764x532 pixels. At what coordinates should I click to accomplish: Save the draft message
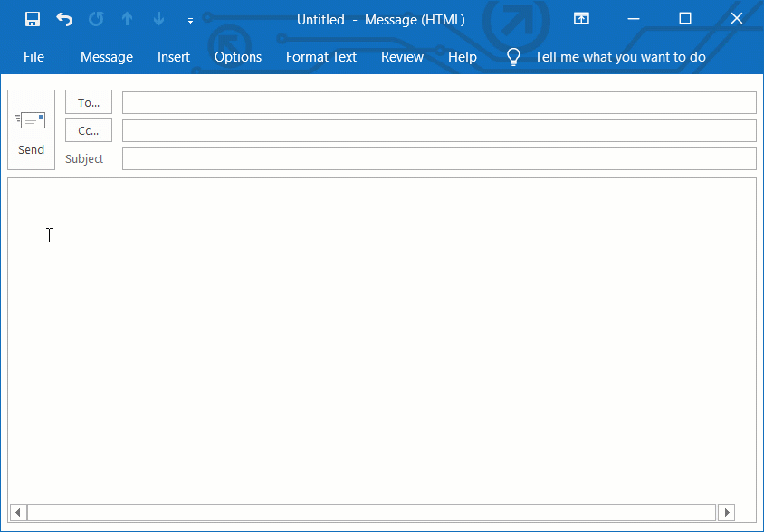click(x=32, y=18)
